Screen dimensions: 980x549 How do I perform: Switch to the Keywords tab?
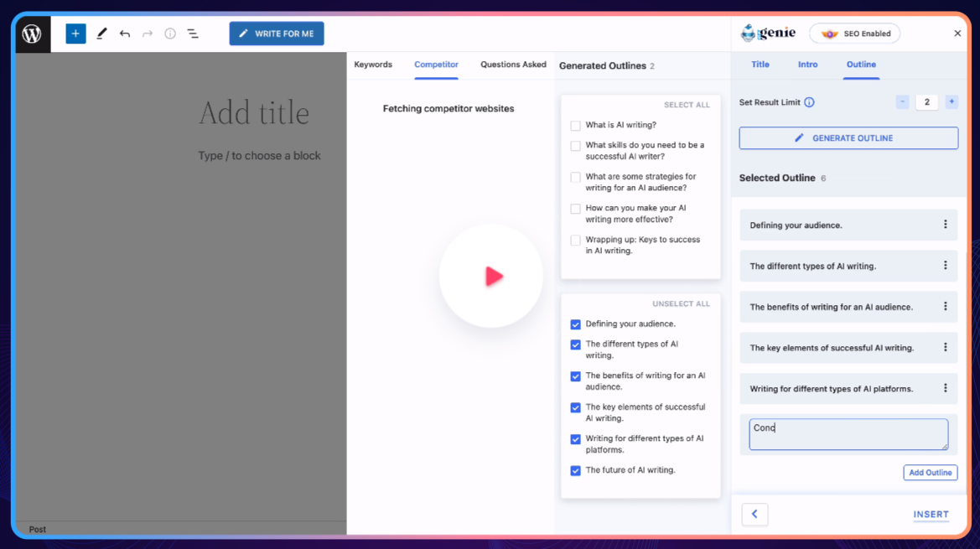point(374,65)
